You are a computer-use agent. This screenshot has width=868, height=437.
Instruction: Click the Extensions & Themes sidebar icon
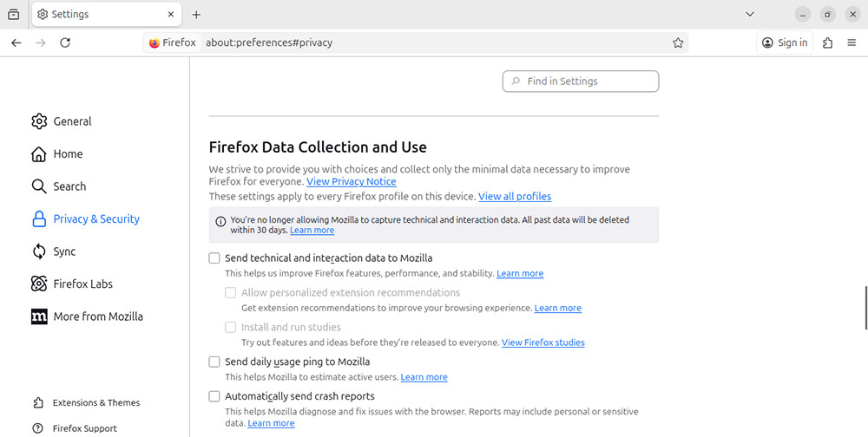(37, 402)
